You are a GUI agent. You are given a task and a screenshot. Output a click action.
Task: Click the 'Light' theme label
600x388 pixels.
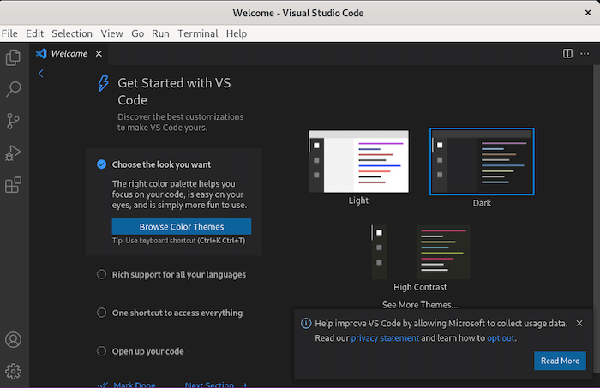click(359, 201)
